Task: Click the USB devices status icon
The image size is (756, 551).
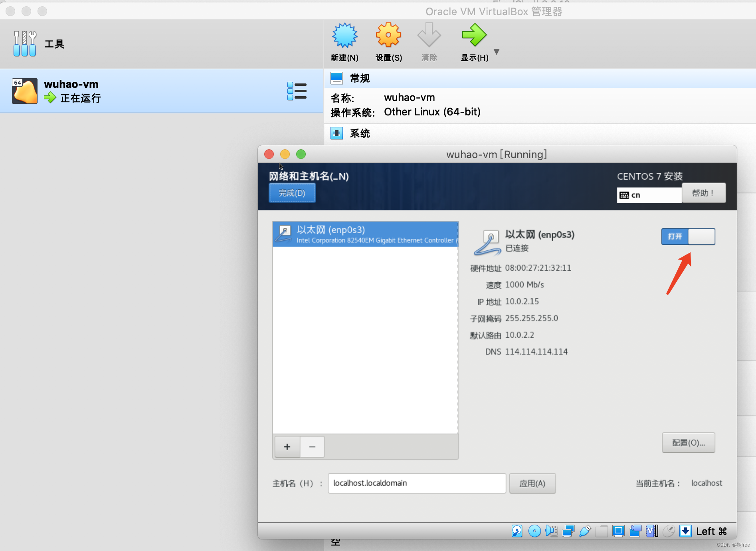Action: [585, 531]
